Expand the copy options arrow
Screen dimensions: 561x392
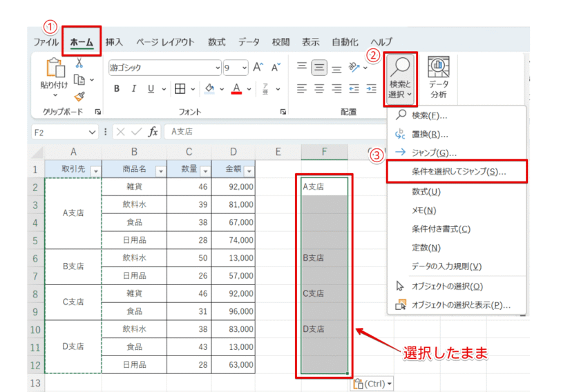click(92, 79)
